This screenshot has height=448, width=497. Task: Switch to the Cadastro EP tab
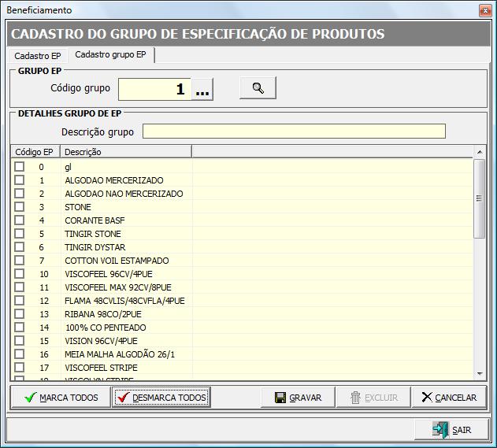point(37,56)
